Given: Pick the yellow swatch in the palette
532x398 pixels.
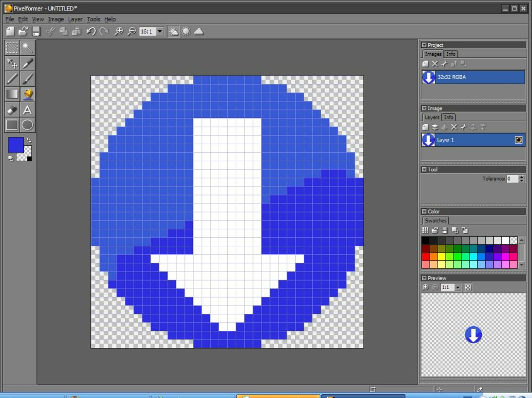Looking at the screenshot, I should [442, 257].
